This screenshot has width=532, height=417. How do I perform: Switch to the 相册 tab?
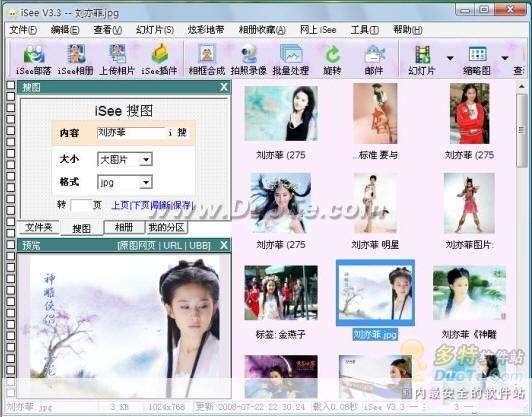click(124, 227)
